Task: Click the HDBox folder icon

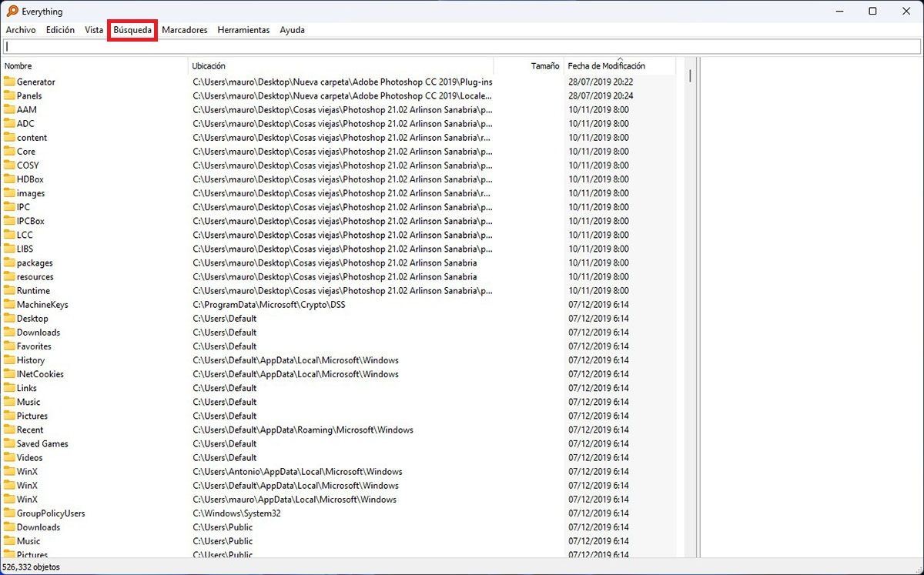Action: coord(9,179)
